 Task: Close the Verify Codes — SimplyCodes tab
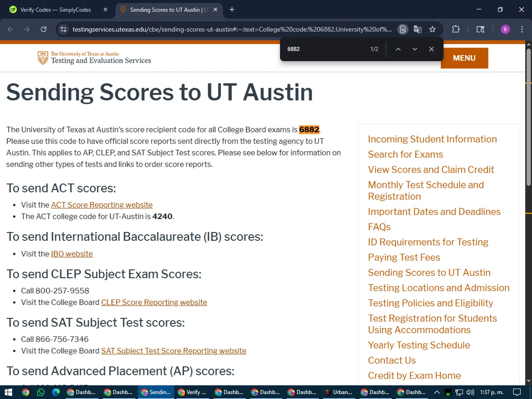105,10
